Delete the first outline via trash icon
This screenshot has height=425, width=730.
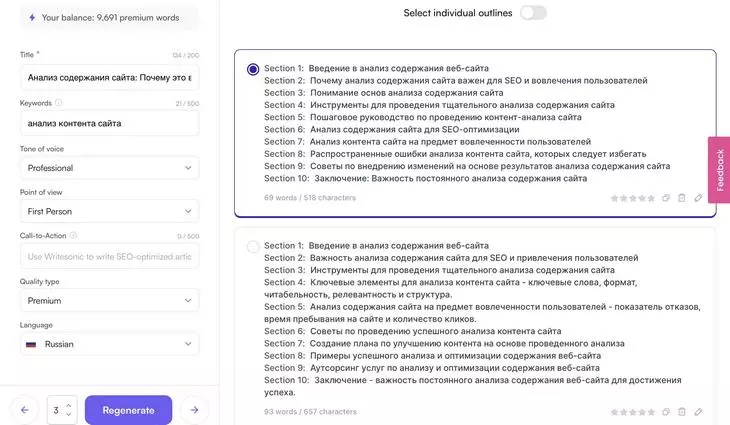(682, 198)
